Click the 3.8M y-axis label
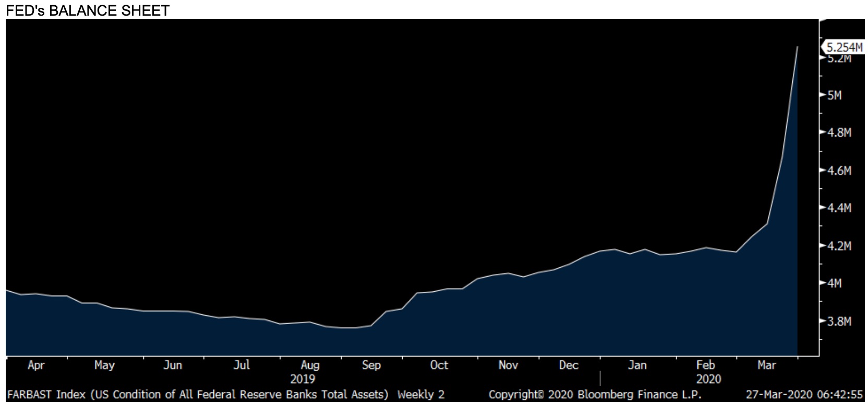 [839, 321]
